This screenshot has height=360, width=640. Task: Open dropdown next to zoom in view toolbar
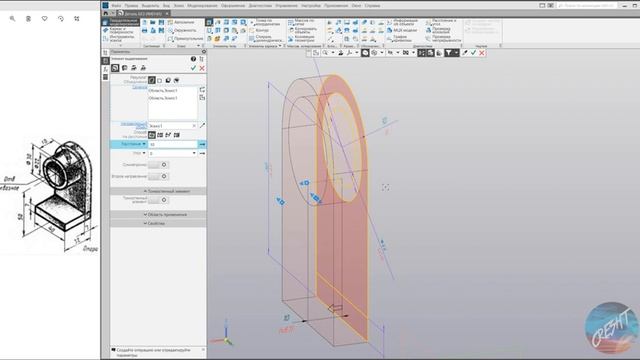332,53
